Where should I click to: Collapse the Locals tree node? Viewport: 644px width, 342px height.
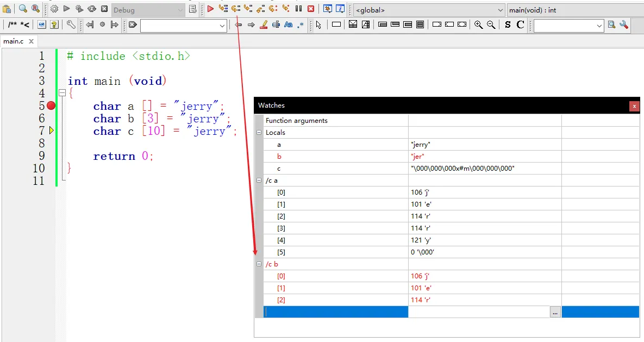[x=259, y=132]
